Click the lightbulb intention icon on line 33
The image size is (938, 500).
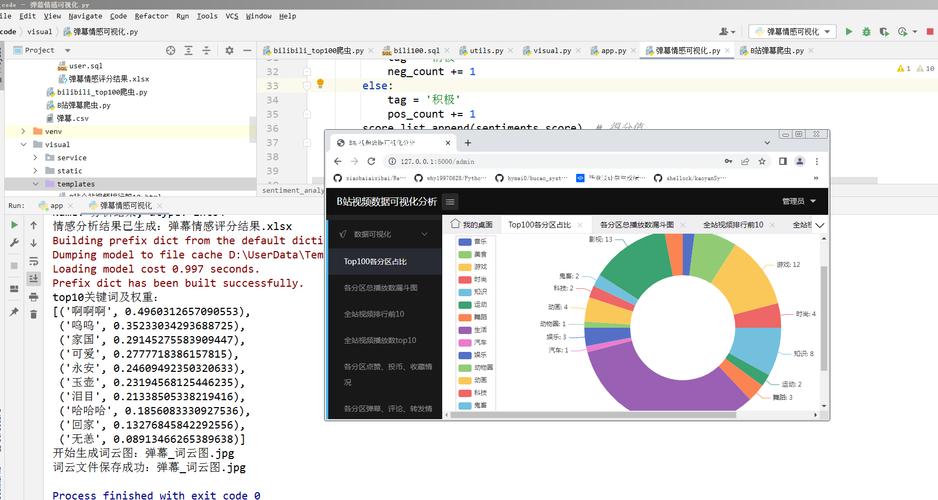[x=320, y=84]
